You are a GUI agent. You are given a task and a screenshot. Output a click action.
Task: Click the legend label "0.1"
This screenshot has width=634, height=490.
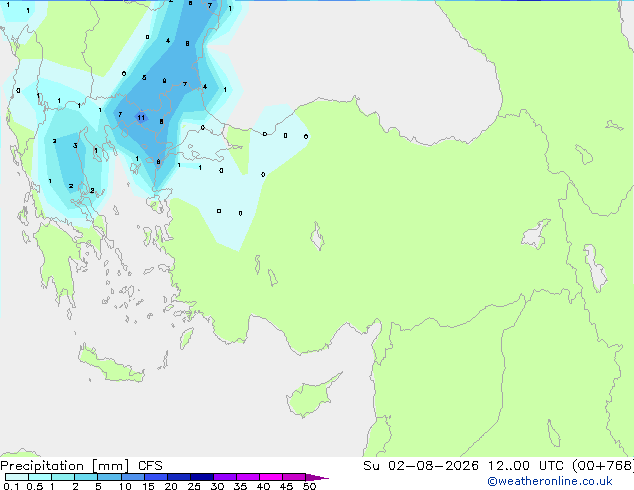point(11,486)
